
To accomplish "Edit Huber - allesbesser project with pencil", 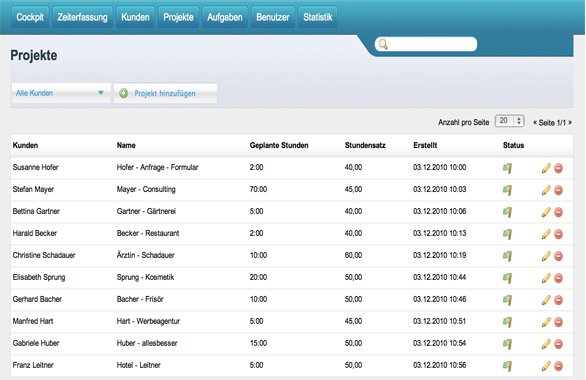I will 546,344.
